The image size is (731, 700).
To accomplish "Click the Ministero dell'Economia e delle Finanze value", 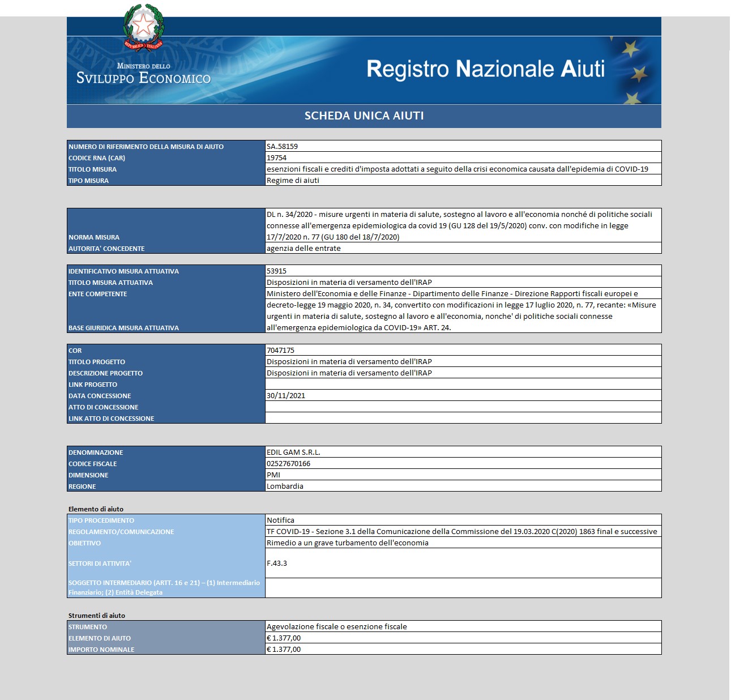I will click(x=452, y=293).
